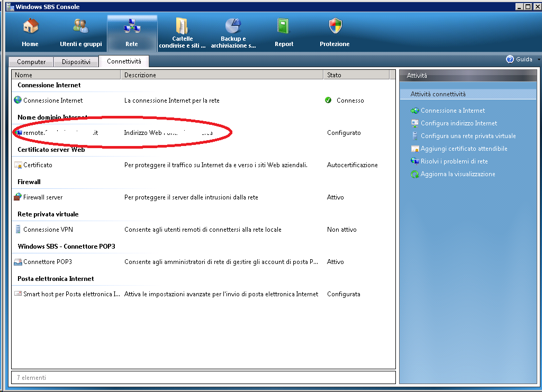Start Connessione a Internet task
This screenshot has width=542, height=392.
pos(453,111)
